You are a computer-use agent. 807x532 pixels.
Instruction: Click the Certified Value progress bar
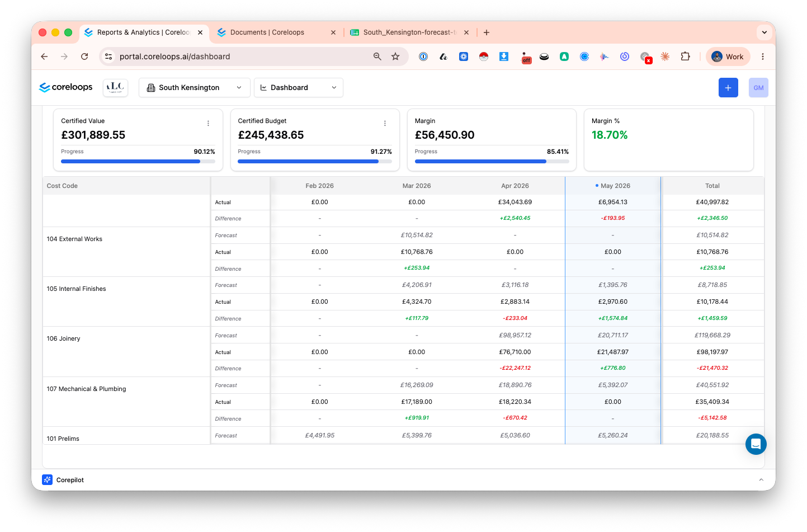point(138,162)
